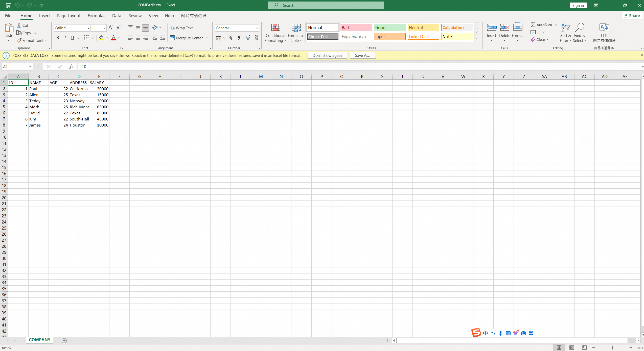Screen dimensions: 644x351
Task: Switch to Page Break Preview in status bar
Action: (584, 348)
